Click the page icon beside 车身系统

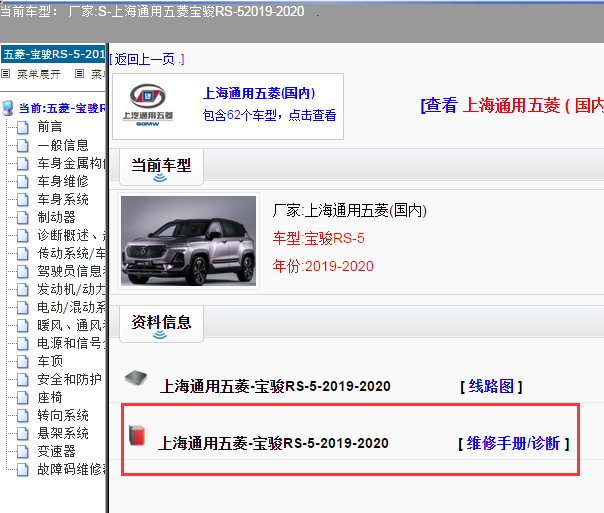click(x=23, y=200)
